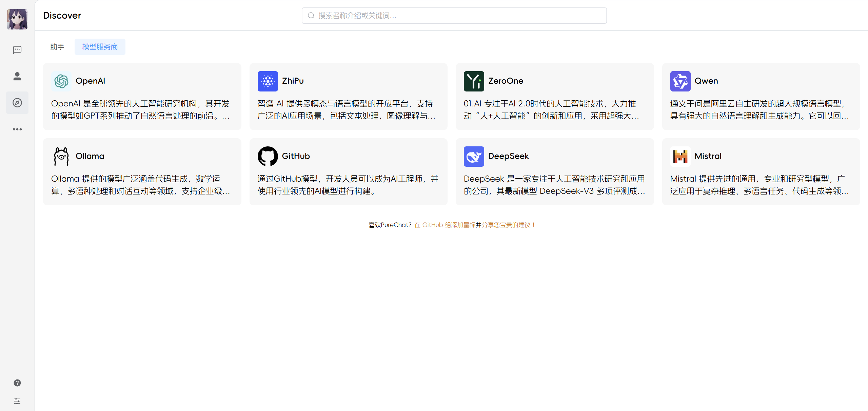Screen dimensions: 868x411
Task: Click the user avatar image at the top left
Action: pos(17,19)
